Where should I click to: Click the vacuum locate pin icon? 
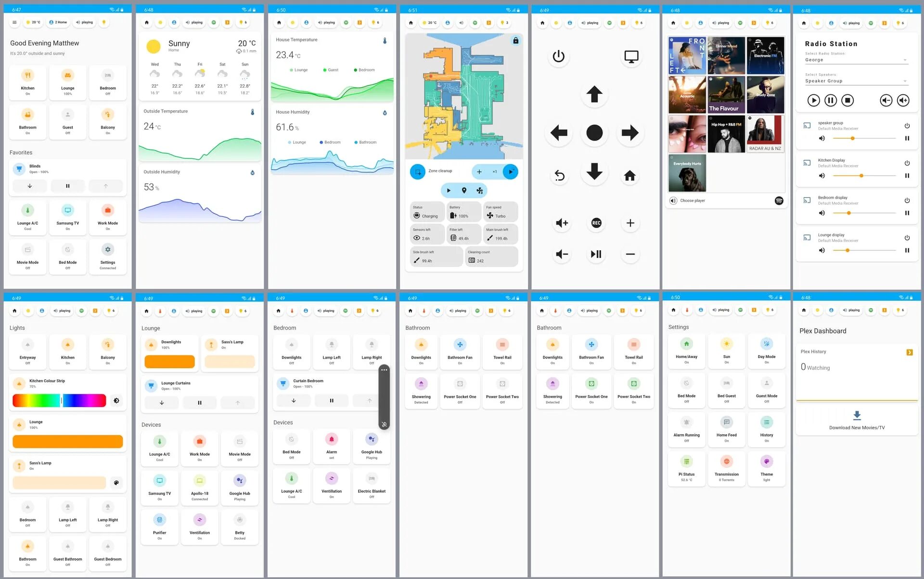click(464, 191)
